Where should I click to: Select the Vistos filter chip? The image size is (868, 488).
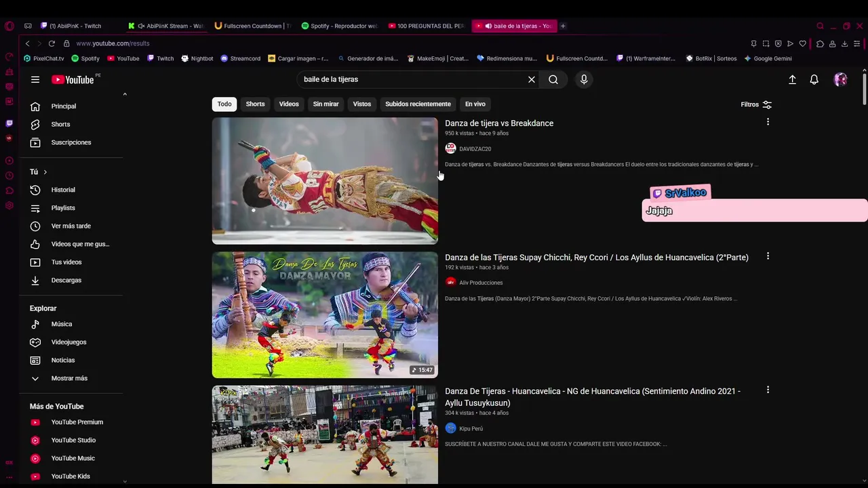click(362, 104)
